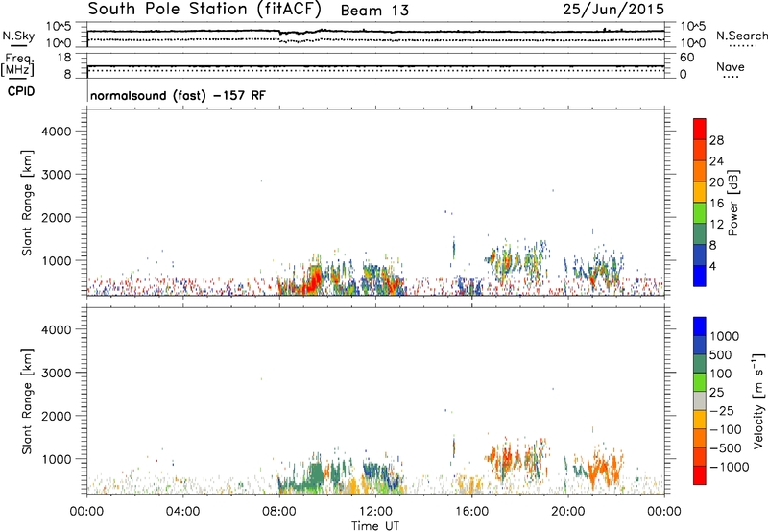
Task: Click the "CPID" label
Action: [20, 91]
